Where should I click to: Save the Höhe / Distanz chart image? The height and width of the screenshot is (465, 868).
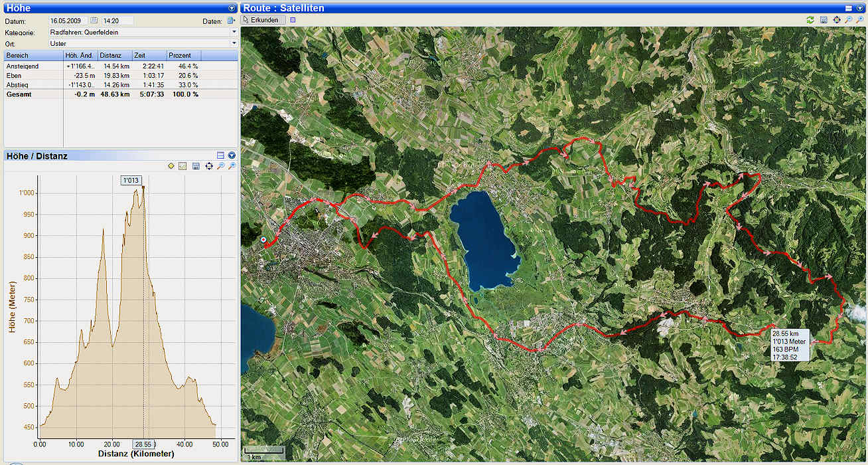[x=196, y=166]
